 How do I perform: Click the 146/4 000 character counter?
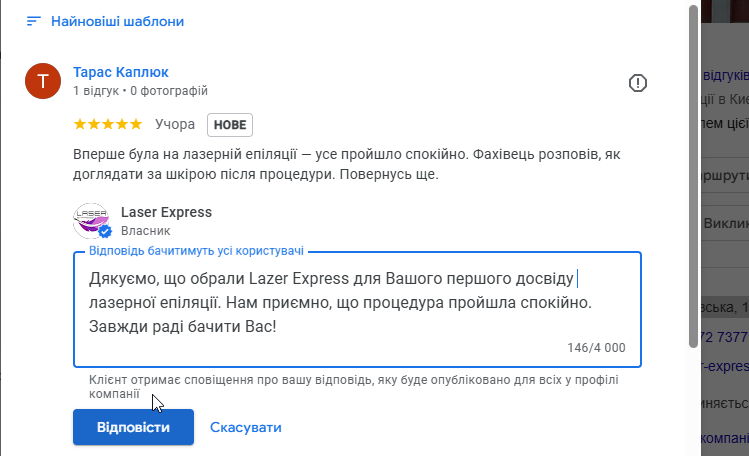click(595, 348)
